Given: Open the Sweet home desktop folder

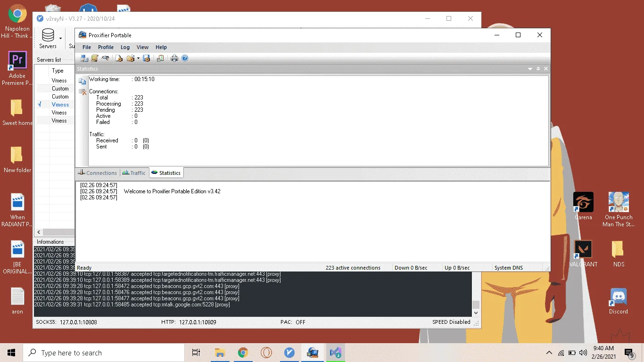Looking at the screenshot, I should click(17, 112).
